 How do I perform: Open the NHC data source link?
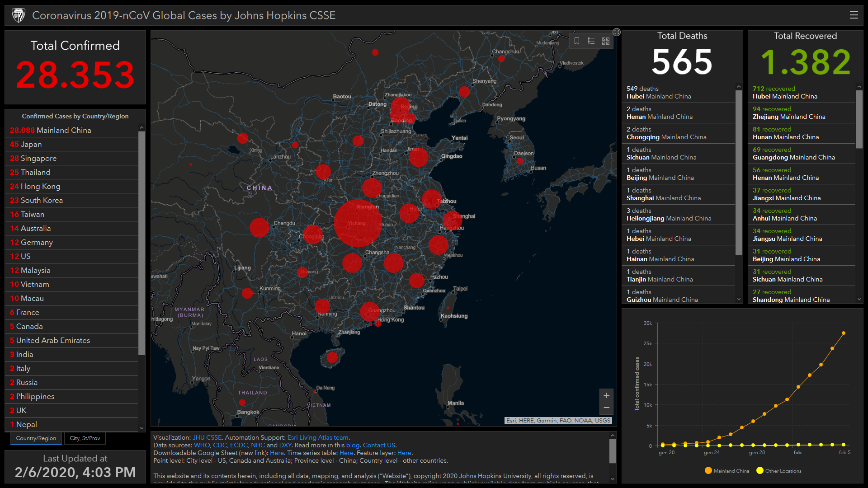258,445
